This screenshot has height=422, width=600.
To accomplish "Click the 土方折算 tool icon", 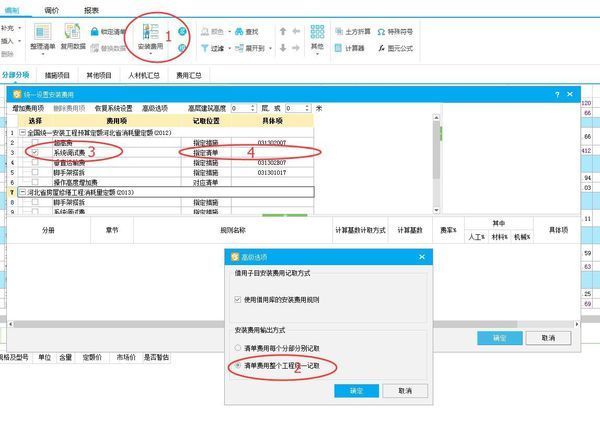I will [x=339, y=32].
